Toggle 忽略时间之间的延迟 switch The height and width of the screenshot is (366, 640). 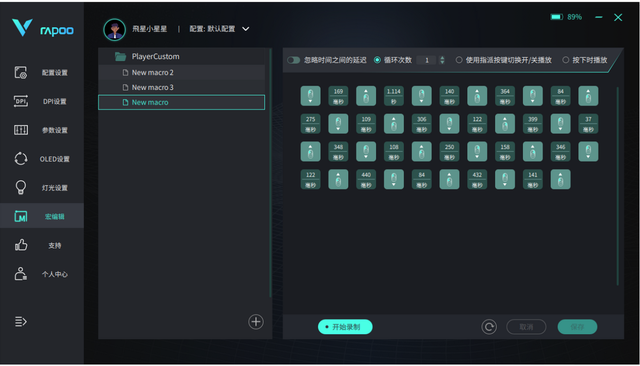tap(293, 60)
